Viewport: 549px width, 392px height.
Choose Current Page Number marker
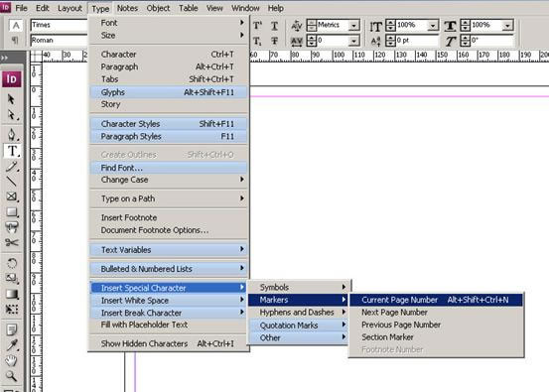[x=436, y=300]
